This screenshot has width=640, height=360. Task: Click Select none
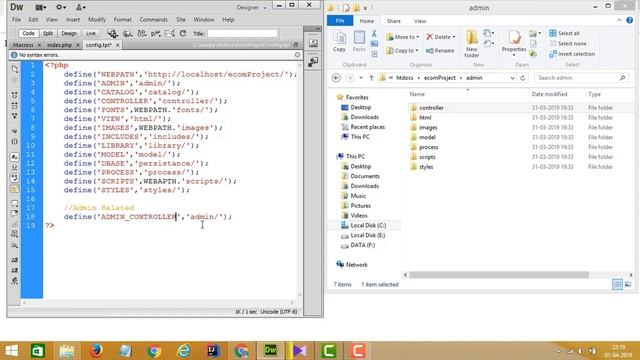pyautogui.click(x=568, y=43)
